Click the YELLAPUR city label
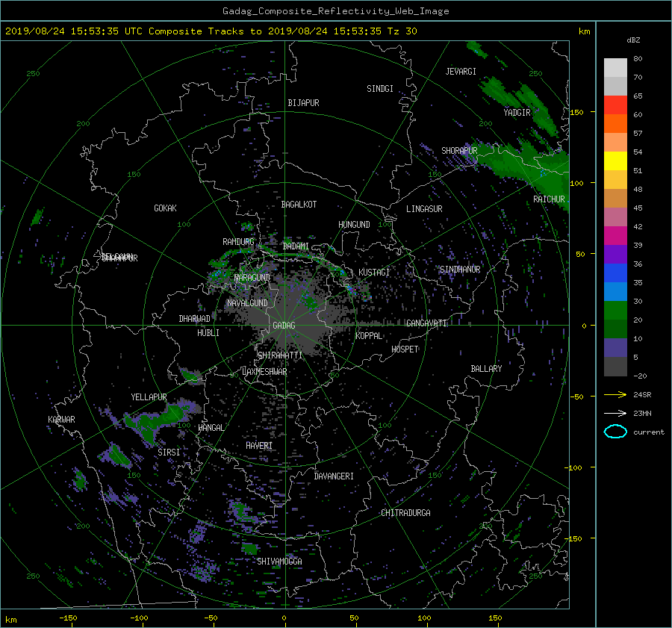Screen dimensions: 672x628 coord(149,397)
